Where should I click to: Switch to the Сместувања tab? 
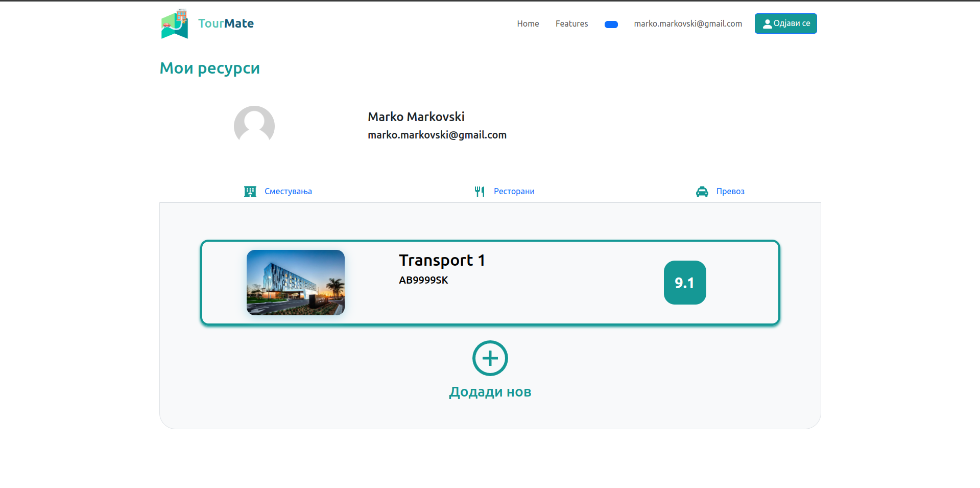(x=288, y=192)
